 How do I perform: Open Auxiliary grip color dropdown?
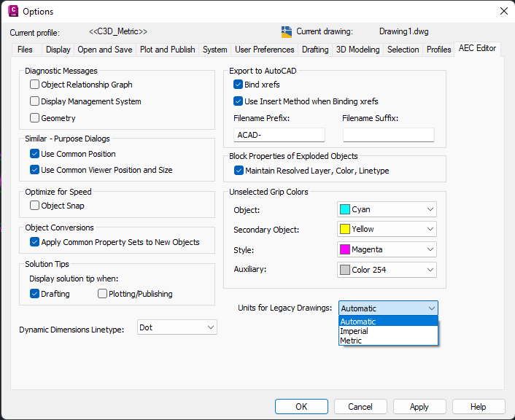(x=387, y=270)
